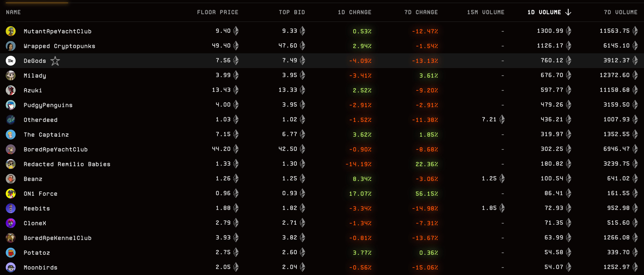This screenshot has height=275, width=644.
Task: Click the BoredApeYachtClub collection avatar
Action: 11,149
